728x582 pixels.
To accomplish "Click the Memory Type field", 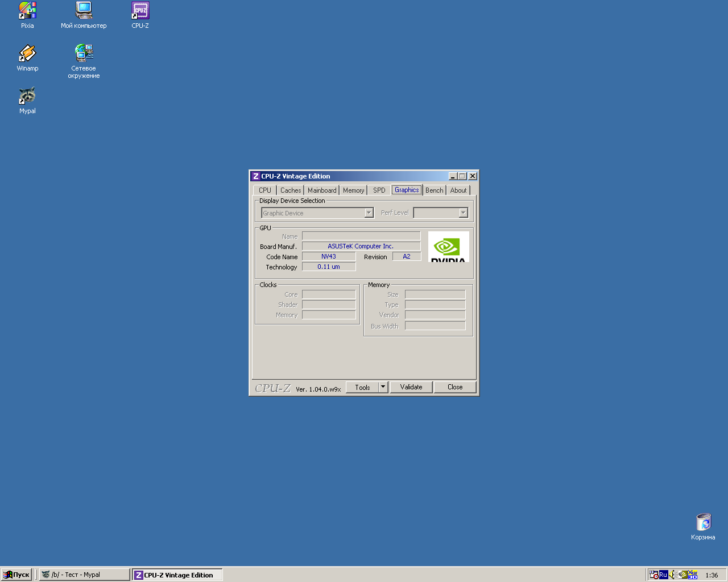I will click(x=435, y=305).
